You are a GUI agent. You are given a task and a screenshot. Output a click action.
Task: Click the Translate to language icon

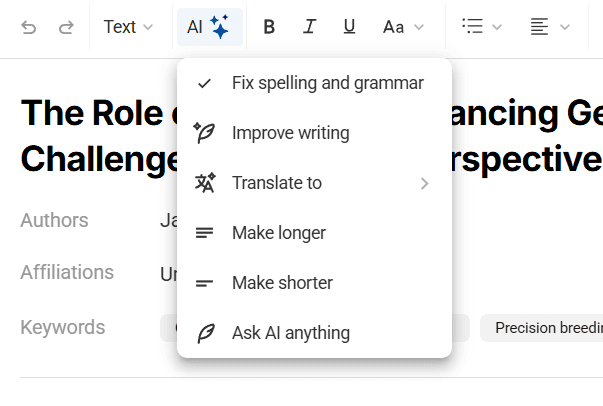pyautogui.click(x=205, y=183)
